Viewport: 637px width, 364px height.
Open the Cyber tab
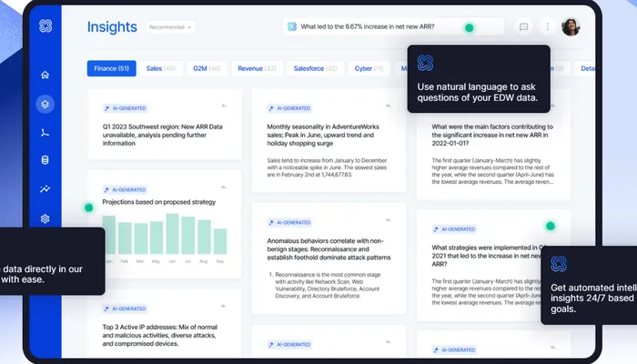coord(369,68)
